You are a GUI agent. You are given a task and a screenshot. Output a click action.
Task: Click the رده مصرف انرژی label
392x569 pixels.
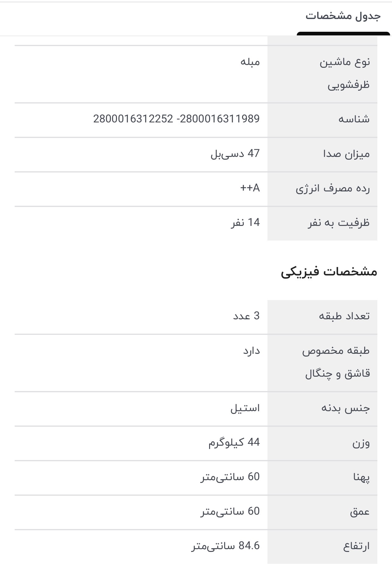point(332,188)
